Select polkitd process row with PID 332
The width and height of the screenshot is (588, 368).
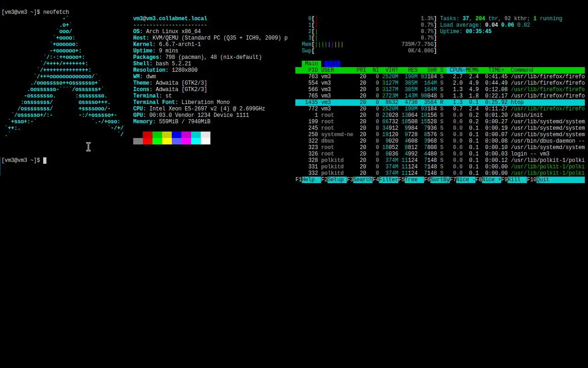(440, 173)
